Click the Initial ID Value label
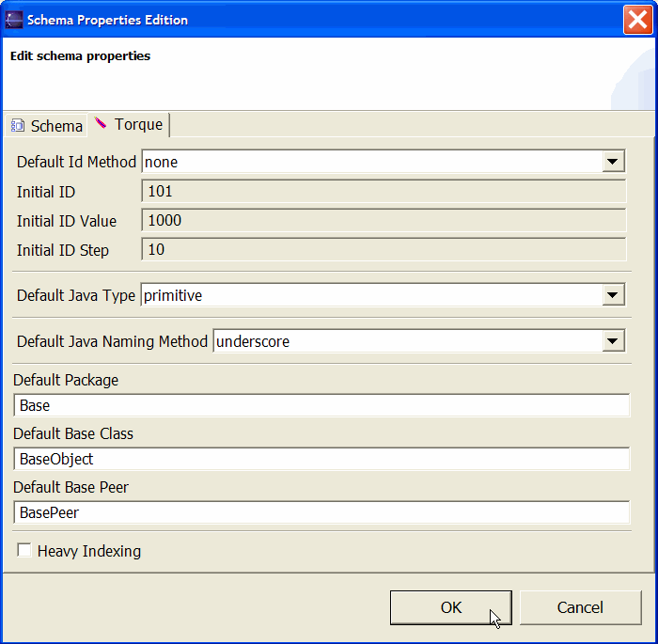 tap(67, 221)
